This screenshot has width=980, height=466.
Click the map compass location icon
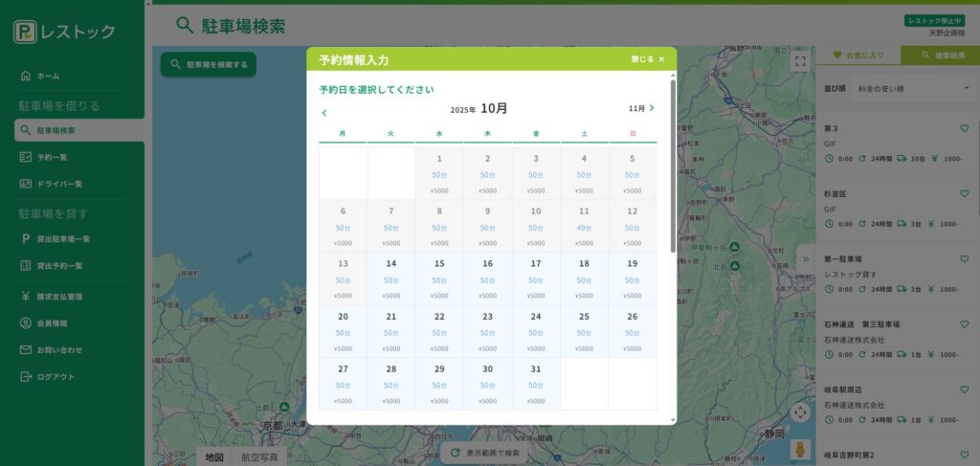(x=800, y=413)
